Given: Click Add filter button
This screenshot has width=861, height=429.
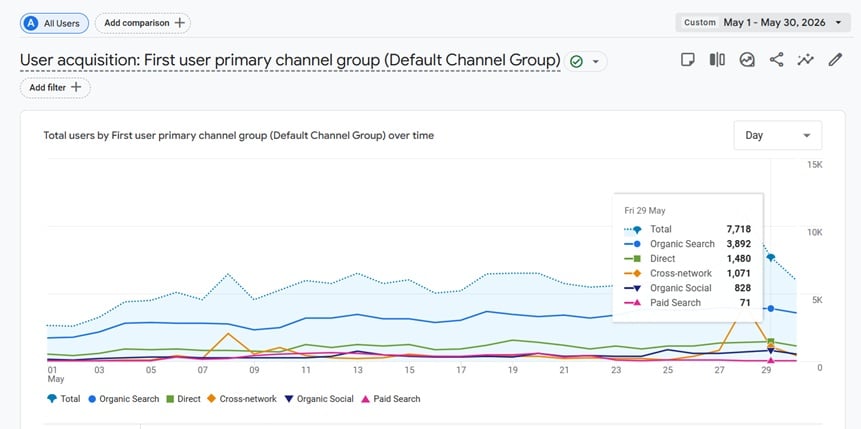Looking at the screenshot, I should (55, 87).
